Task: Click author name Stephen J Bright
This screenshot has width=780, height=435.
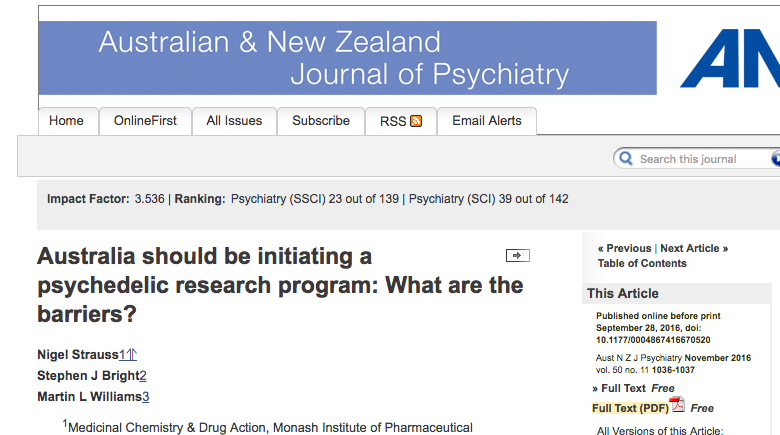Action: [x=88, y=376]
